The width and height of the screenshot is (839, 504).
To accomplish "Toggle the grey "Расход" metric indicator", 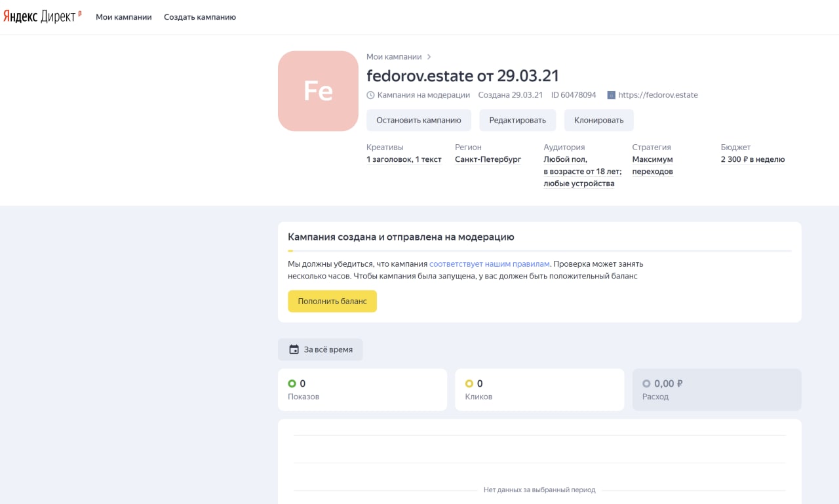I will click(x=646, y=383).
